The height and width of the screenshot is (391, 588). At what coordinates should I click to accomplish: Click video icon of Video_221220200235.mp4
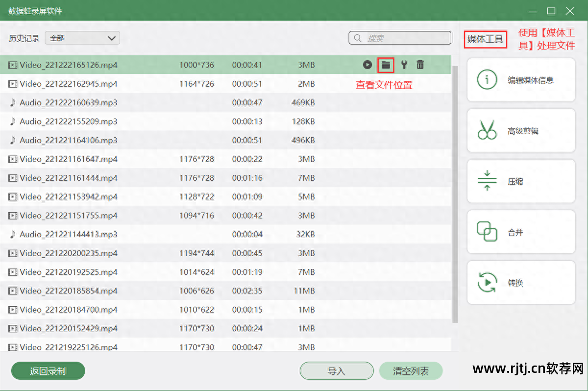[13, 253]
